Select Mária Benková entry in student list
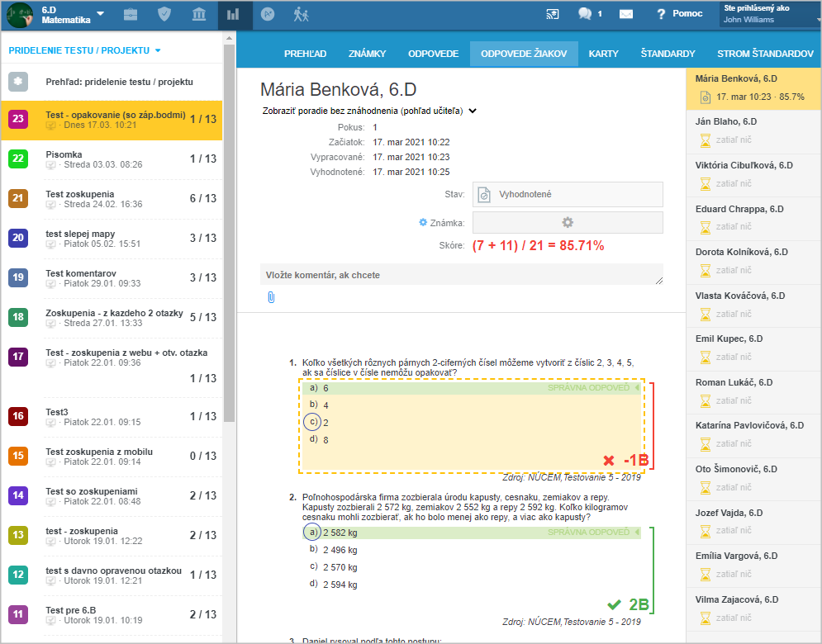The image size is (822, 644). [x=753, y=88]
